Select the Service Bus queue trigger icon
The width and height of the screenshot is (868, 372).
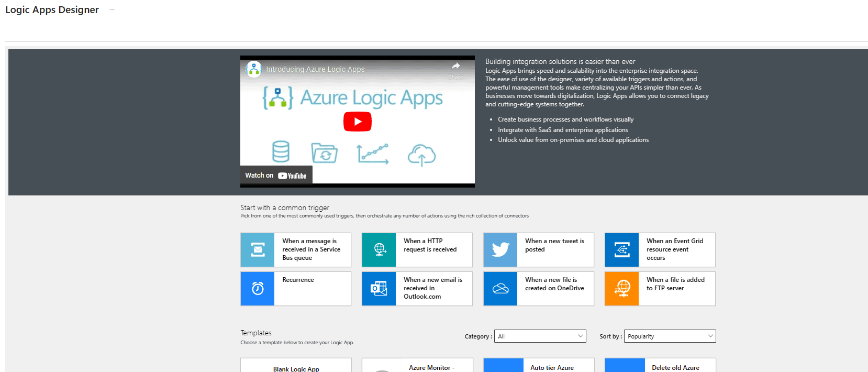(258, 250)
